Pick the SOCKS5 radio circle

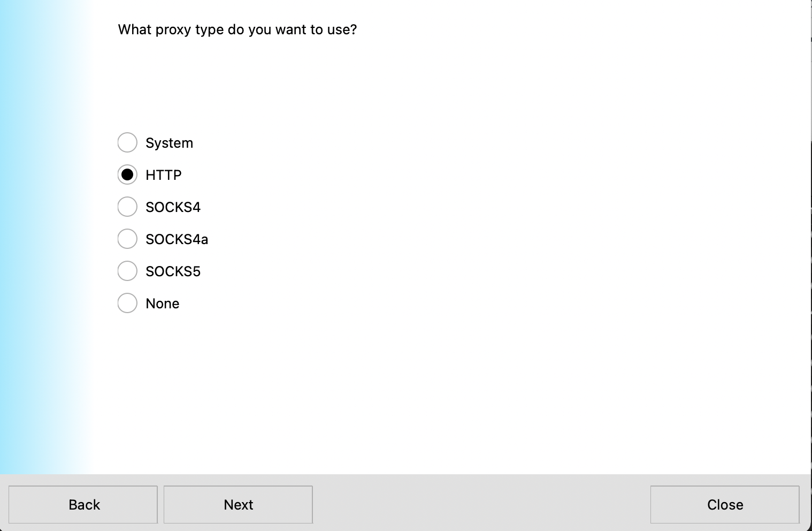pyautogui.click(x=127, y=271)
